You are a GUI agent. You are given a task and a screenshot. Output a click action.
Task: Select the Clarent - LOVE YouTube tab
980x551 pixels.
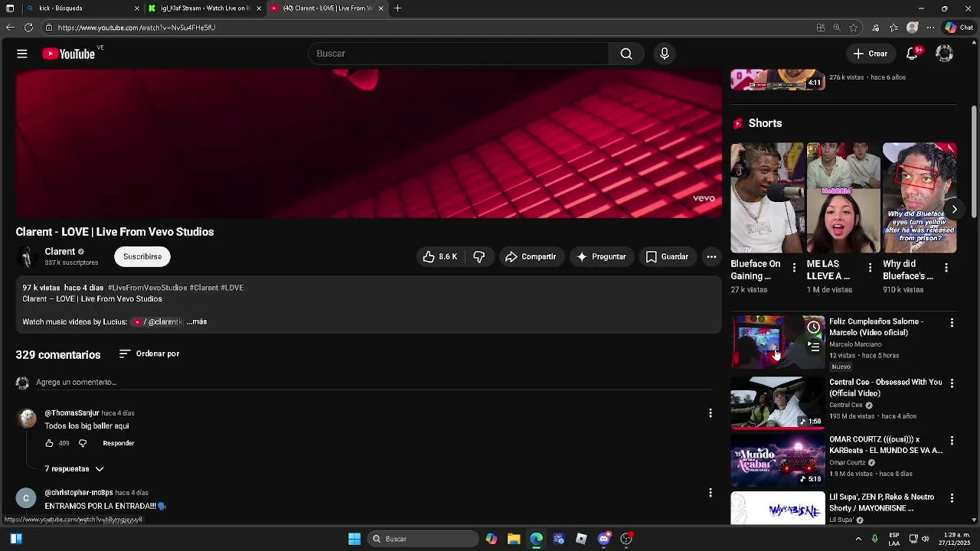(x=327, y=8)
